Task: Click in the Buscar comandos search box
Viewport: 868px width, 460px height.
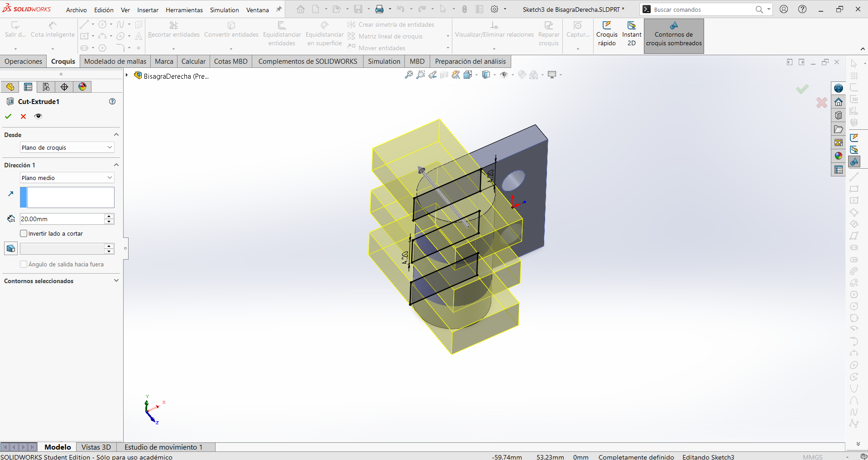Action: [703, 9]
